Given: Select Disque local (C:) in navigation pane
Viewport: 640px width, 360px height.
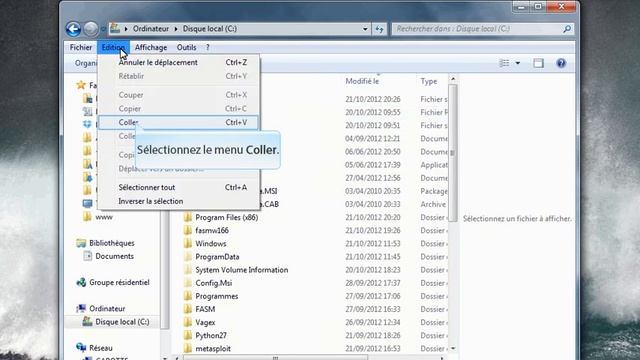Looking at the screenshot, I should [122, 322].
